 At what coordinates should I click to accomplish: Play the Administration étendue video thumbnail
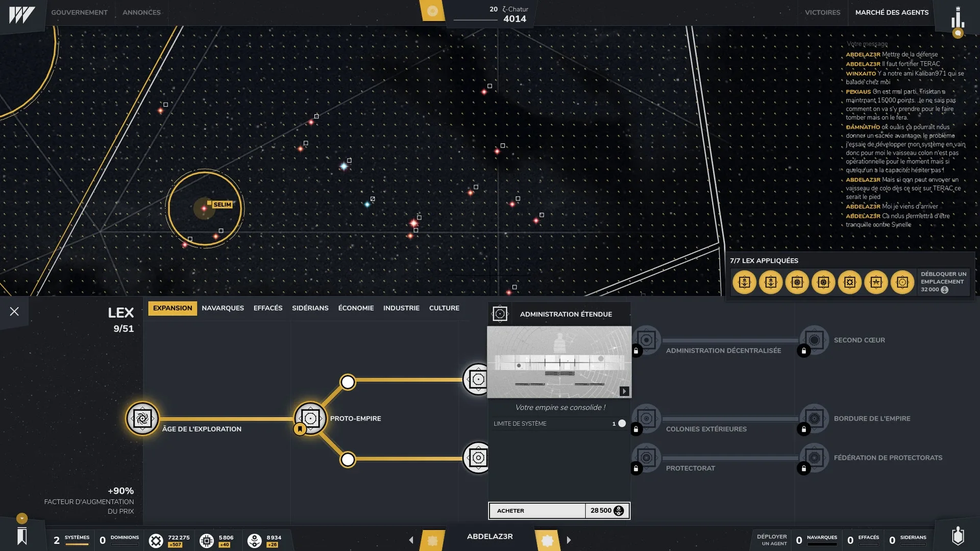click(624, 391)
